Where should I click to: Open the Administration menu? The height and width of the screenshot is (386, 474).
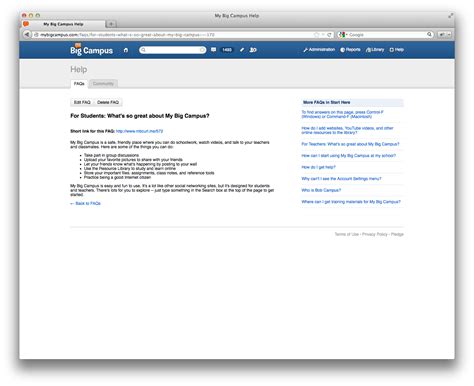(319, 50)
